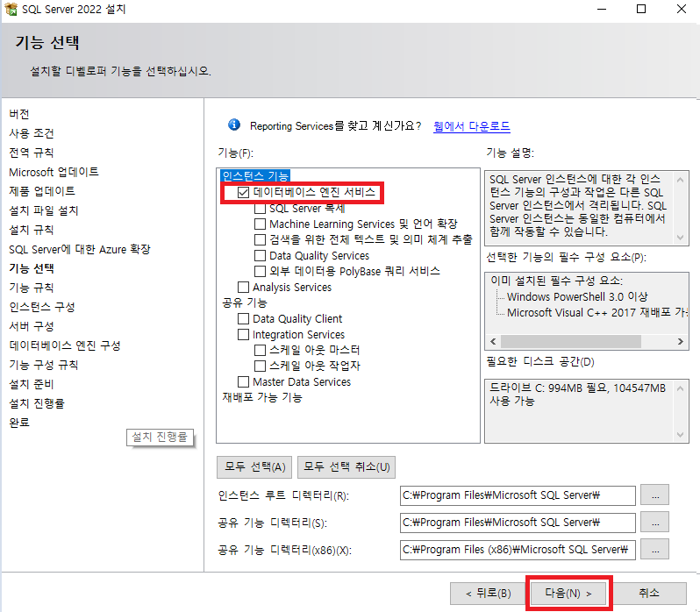Enable 외부 데이터용 PolyBase 쿼리 서비스
Screen dimensions: 700x612
tap(260, 271)
